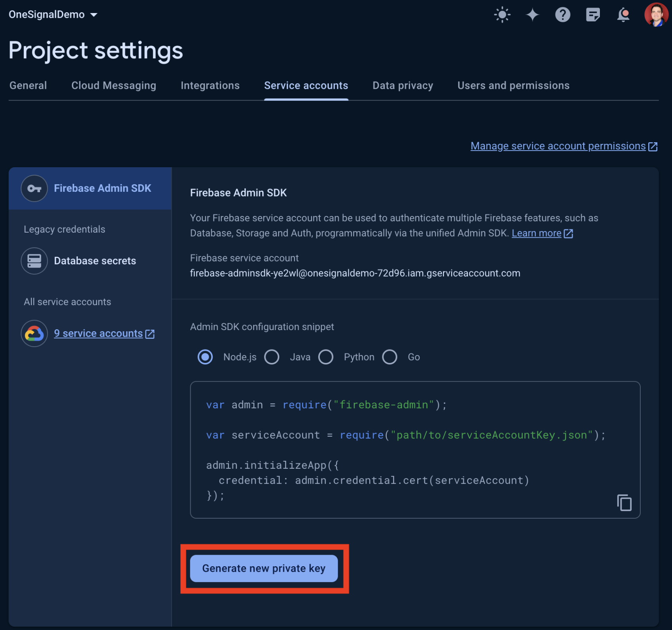This screenshot has width=672, height=630.
Task: Copy the config snippet with copy icon
Action: pyautogui.click(x=624, y=503)
